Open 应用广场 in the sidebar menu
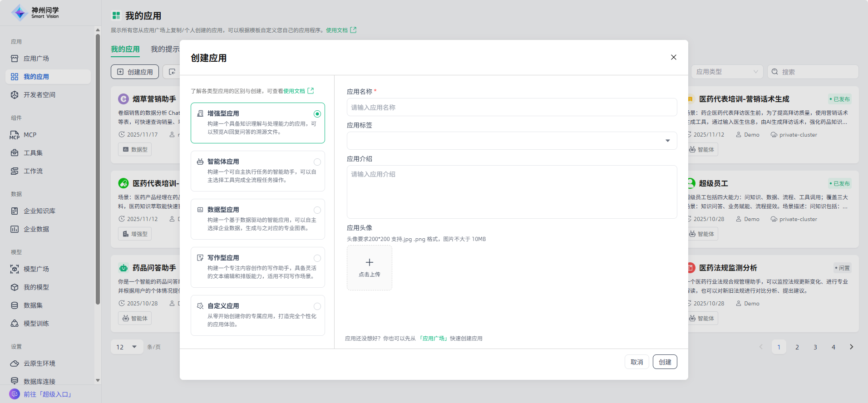This screenshot has height=403, width=868. [36, 59]
